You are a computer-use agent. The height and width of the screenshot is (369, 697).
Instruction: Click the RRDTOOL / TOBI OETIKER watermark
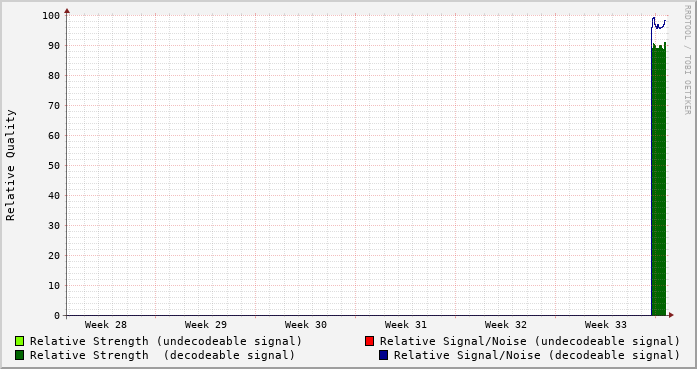click(687, 60)
